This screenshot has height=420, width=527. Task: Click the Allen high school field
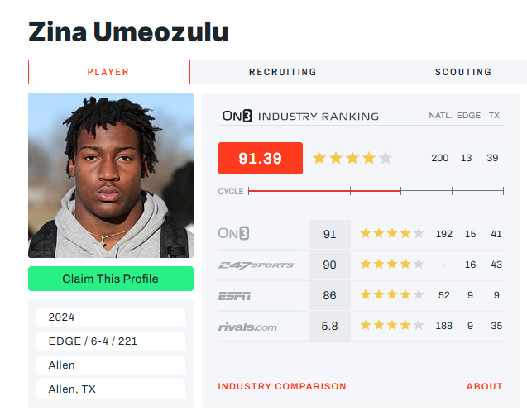click(x=111, y=365)
